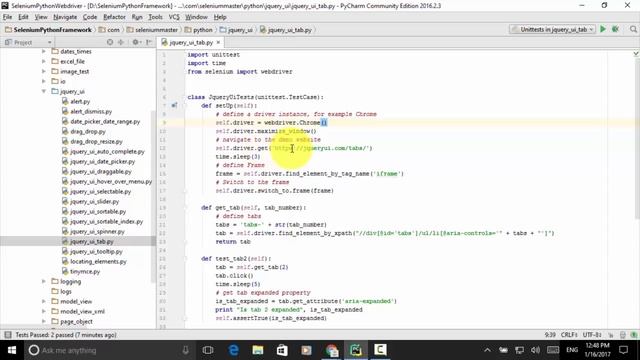Screen dimensions: 640x360
Task: Open the Tools menu
Action: tap(155, 17)
